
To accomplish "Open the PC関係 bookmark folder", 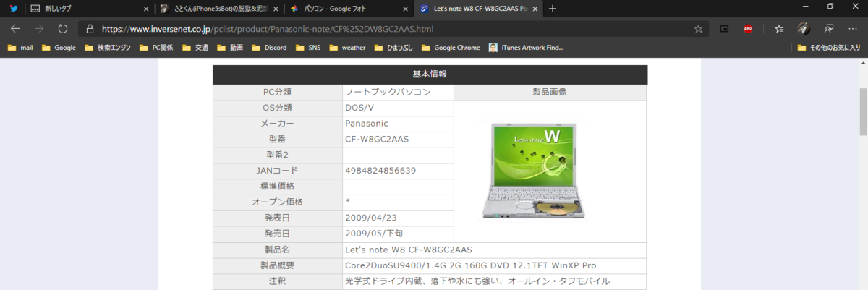I will [156, 48].
